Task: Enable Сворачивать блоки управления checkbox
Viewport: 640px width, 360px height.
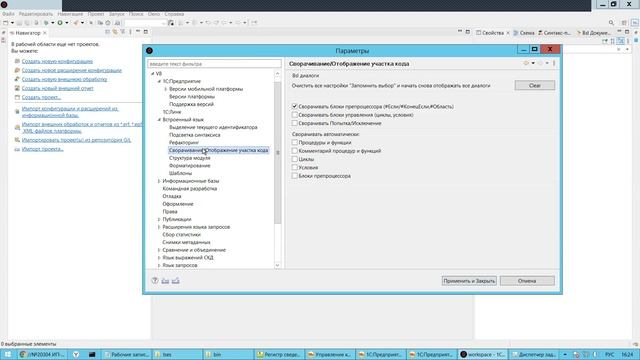Action: 294,115
